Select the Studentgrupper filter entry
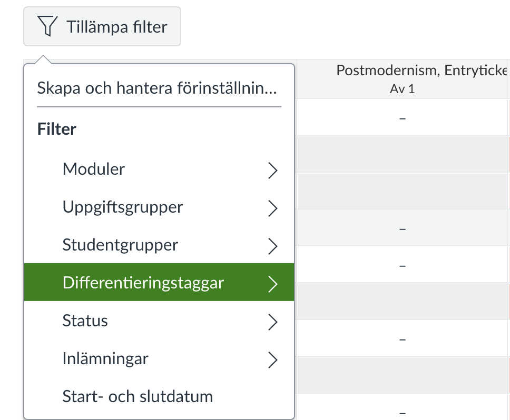This screenshot has width=510, height=420. tap(120, 245)
